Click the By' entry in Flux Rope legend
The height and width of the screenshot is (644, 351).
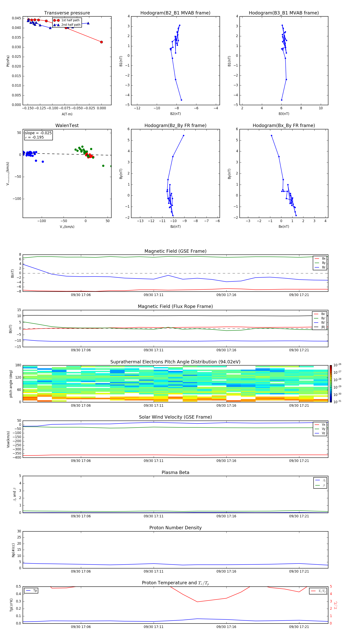pos(320,318)
